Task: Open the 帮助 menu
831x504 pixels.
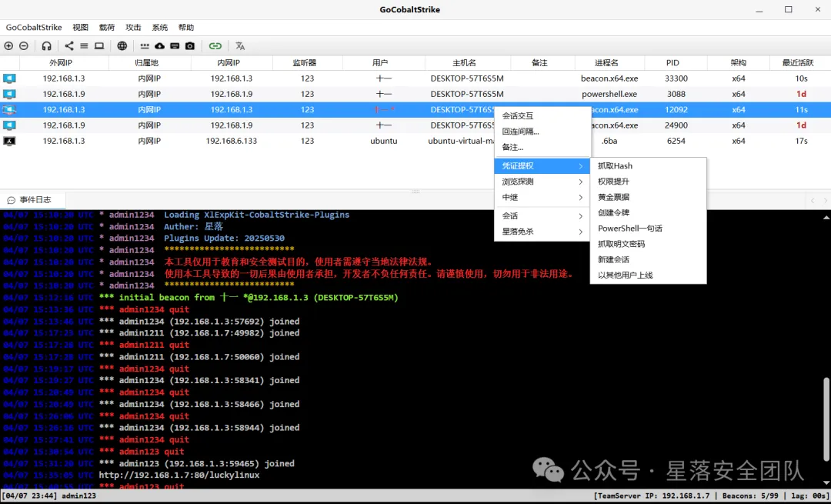Action: (186, 28)
